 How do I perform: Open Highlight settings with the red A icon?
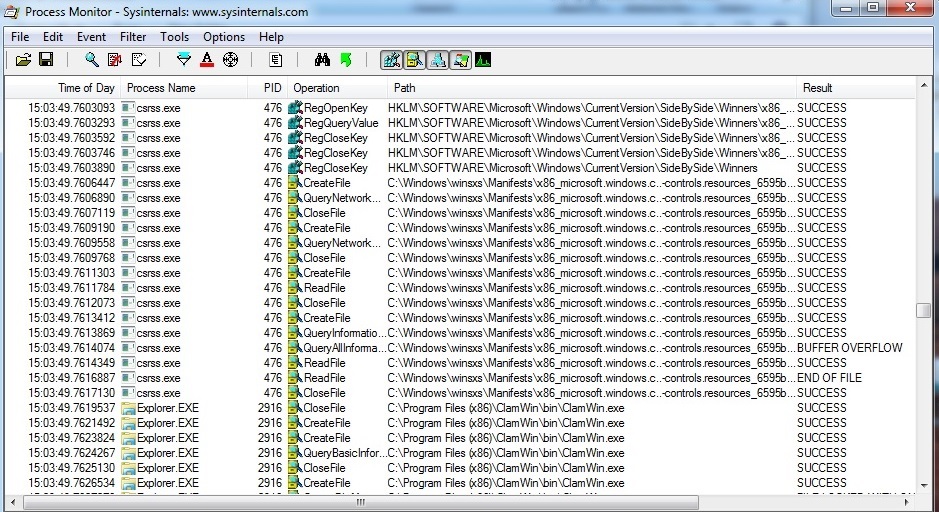pyautogui.click(x=207, y=60)
